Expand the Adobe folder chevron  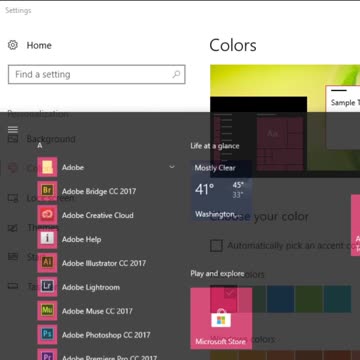tap(172, 167)
